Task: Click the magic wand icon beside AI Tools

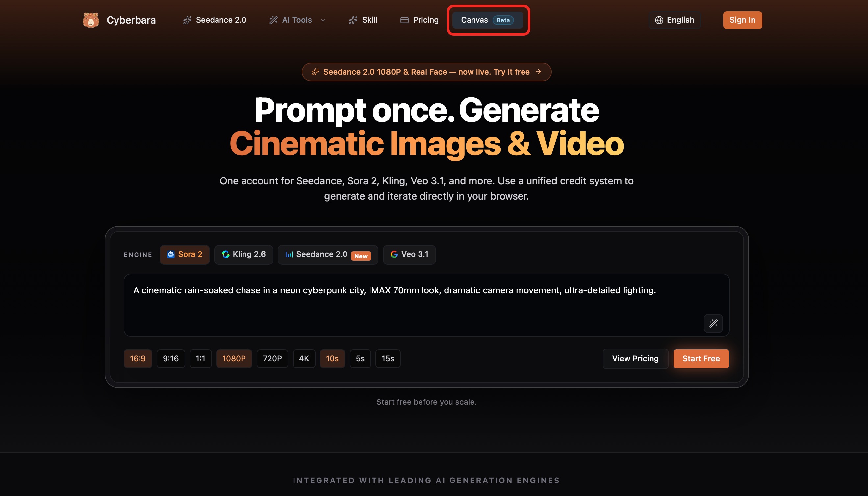Action: coord(273,20)
